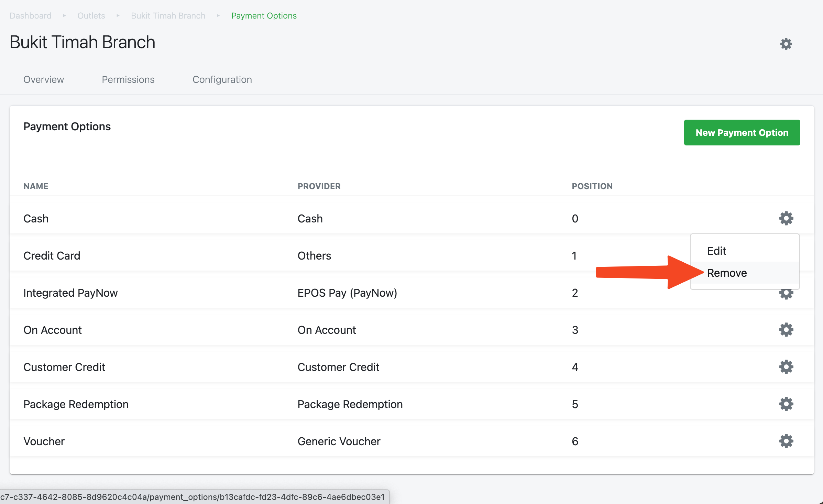Navigate to Dashboard breadcrumb link
Image resolution: width=823 pixels, height=504 pixels.
31,16
